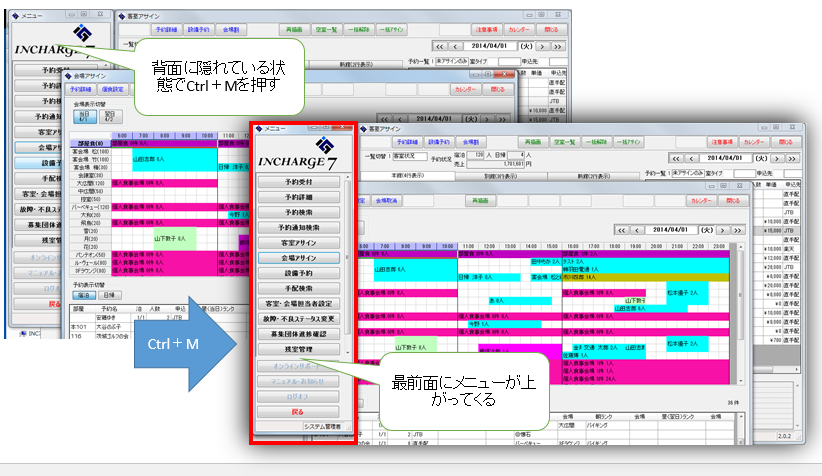The width and height of the screenshot is (822, 476).
Task: Click 予約詳細 in foreground 客室アサイン toolbar
Action: [x=407, y=142]
